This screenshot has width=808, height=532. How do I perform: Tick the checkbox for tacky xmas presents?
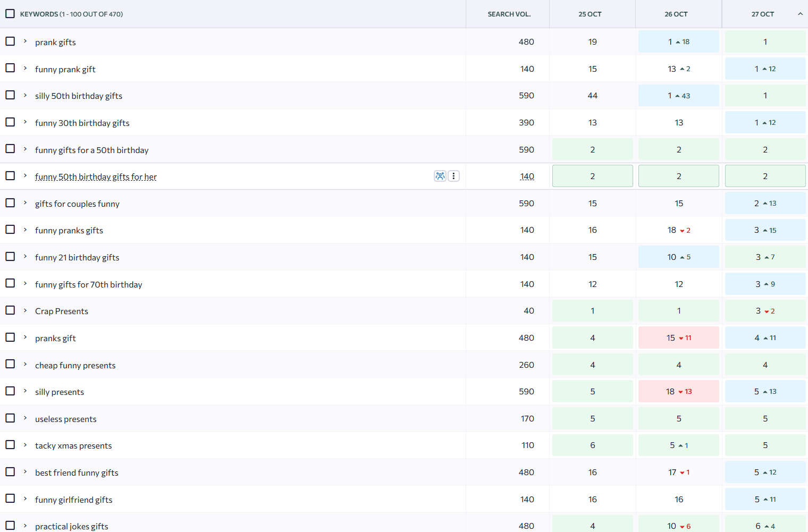click(x=10, y=444)
